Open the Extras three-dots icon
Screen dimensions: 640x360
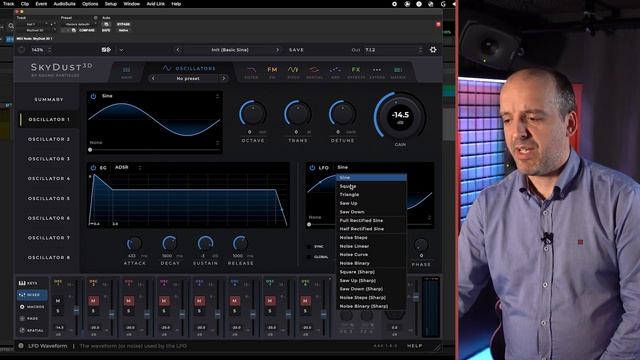[x=377, y=70]
